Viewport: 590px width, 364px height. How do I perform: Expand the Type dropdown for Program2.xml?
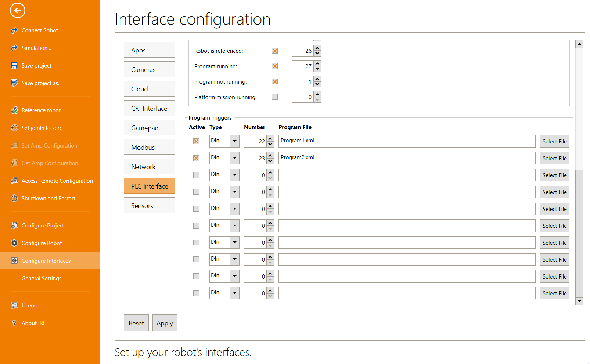(x=234, y=158)
